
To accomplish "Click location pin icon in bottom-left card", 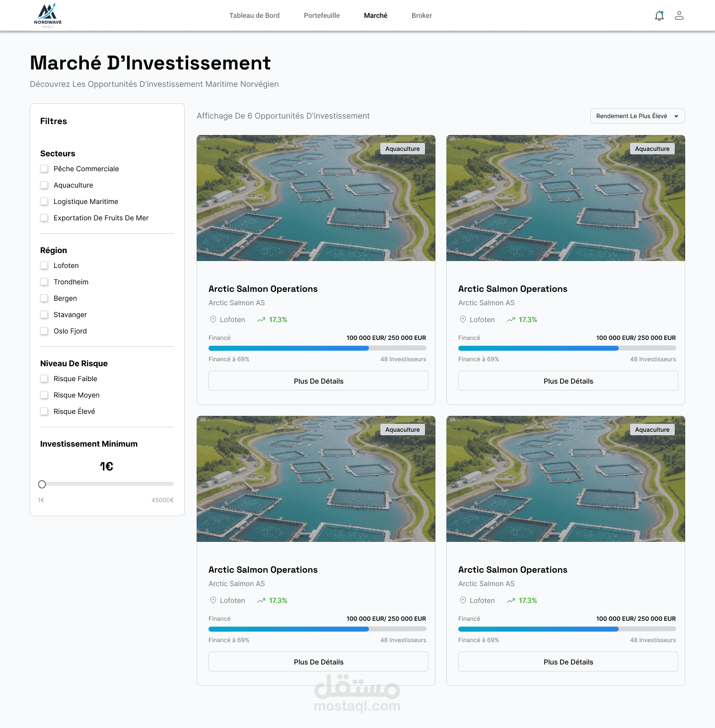I will point(213,600).
